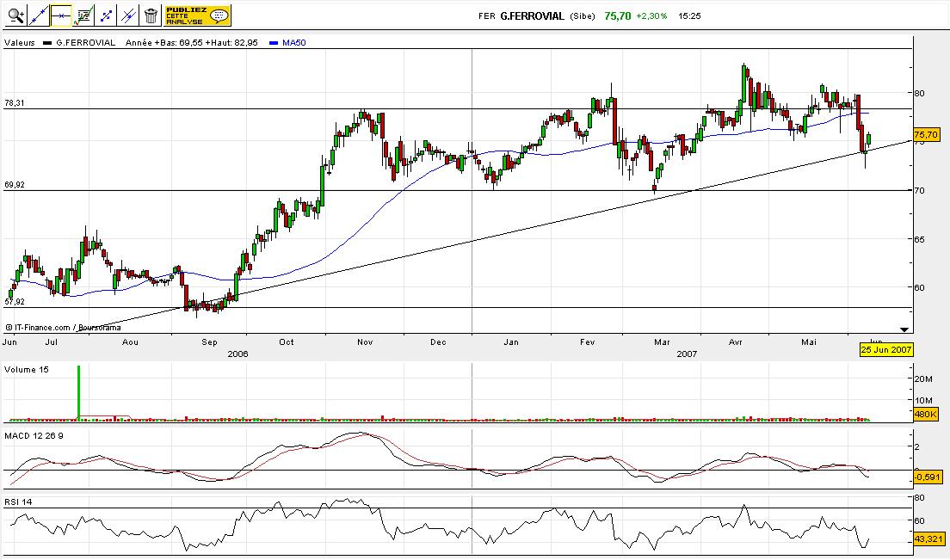Click the yellow 75,70 price tag on axis
Image resolution: width=950 pixels, height=560 pixels.
[x=926, y=134]
